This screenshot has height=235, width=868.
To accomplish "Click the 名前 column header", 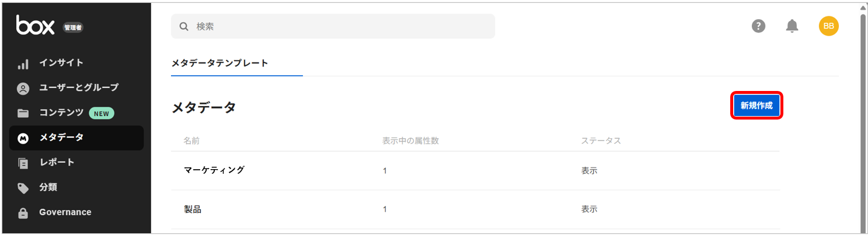I will tap(191, 141).
